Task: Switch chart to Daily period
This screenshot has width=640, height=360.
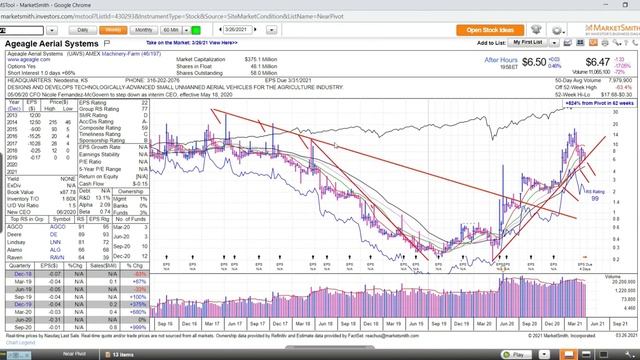Action: [82, 30]
